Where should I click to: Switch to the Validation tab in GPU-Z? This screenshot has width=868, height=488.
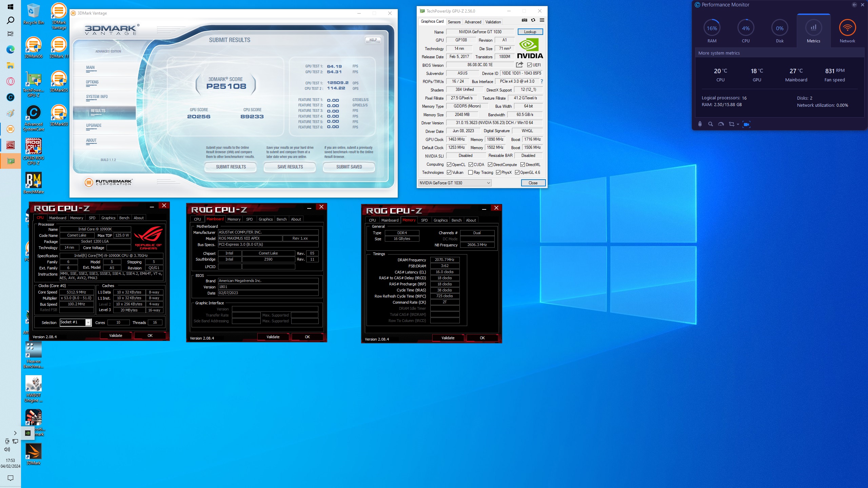[493, 22]
